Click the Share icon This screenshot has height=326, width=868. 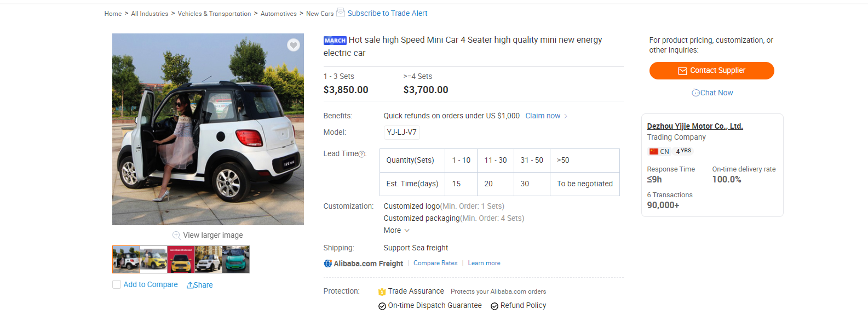pos(190,285)
